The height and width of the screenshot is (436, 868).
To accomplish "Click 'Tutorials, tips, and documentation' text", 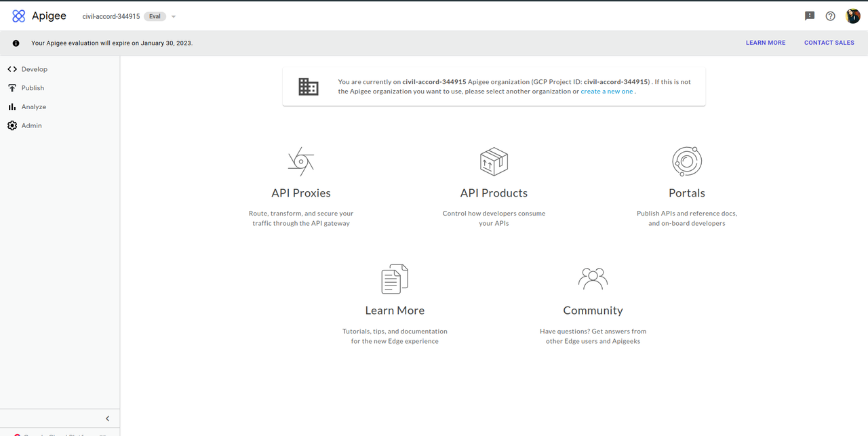I will pos(395,336).
